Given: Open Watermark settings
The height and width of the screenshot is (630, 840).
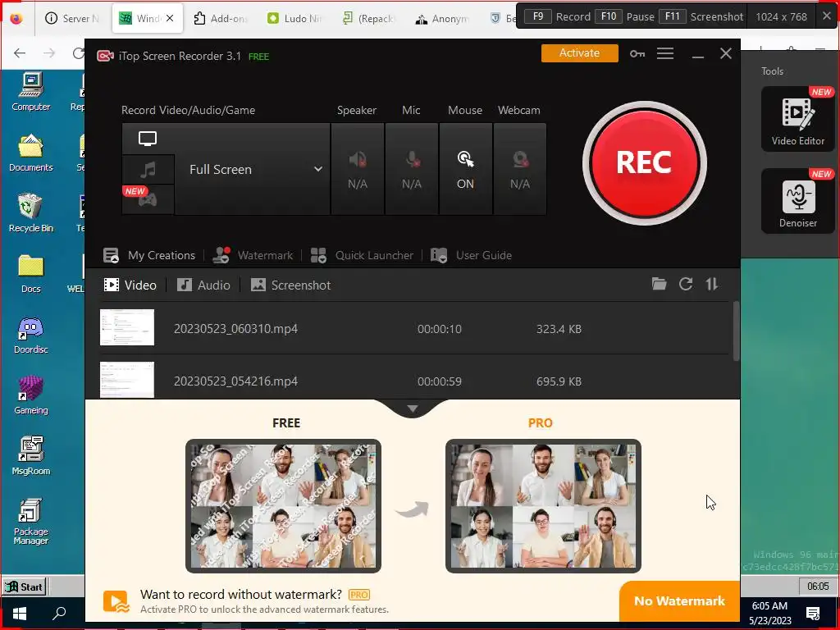Looking at the screenshot, I should [x=253, y=256].
